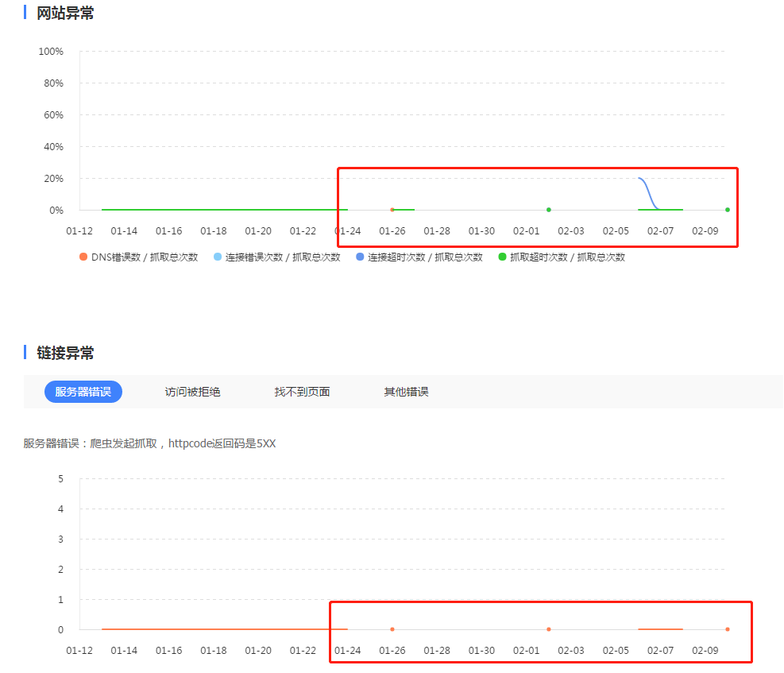Click the light blue 连接错误次数 legend dot
Image resolution: width=784 pixels, height=673 pixels.
click(217, 257)
